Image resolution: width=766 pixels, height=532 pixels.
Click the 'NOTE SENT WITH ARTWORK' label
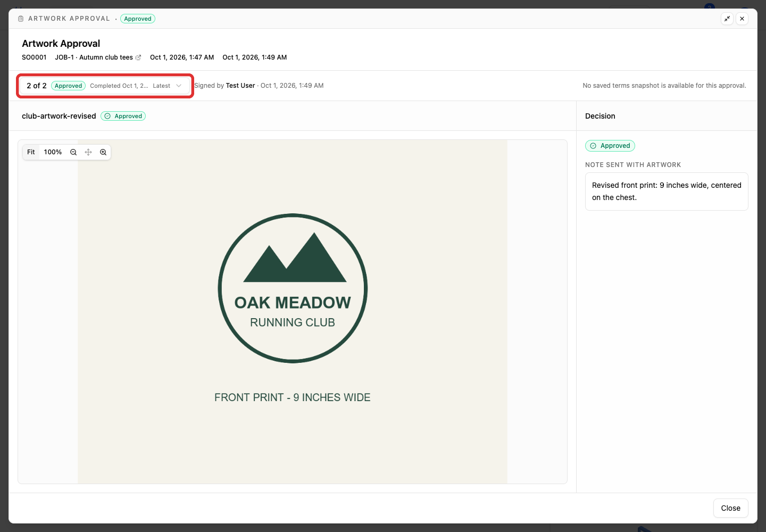[633, 165]
